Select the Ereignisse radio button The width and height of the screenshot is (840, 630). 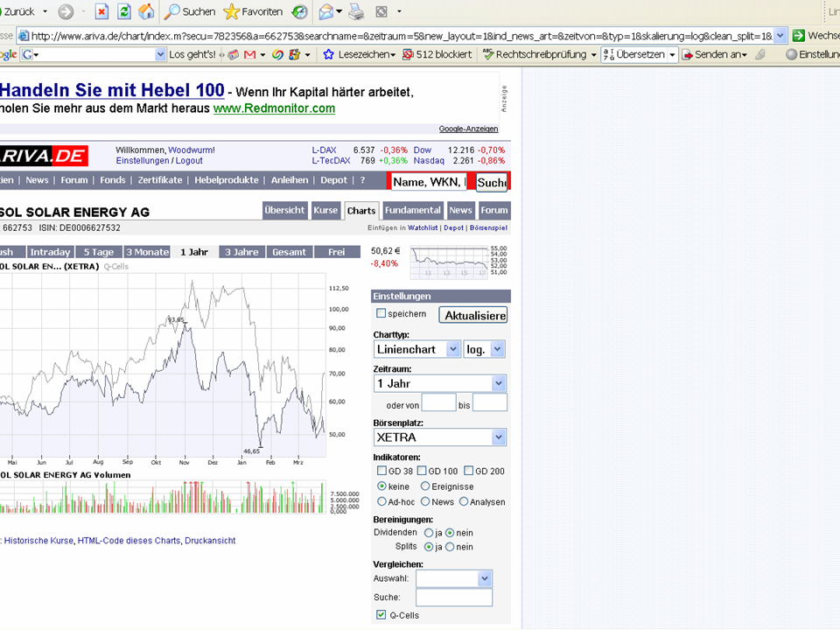(425, 486)
